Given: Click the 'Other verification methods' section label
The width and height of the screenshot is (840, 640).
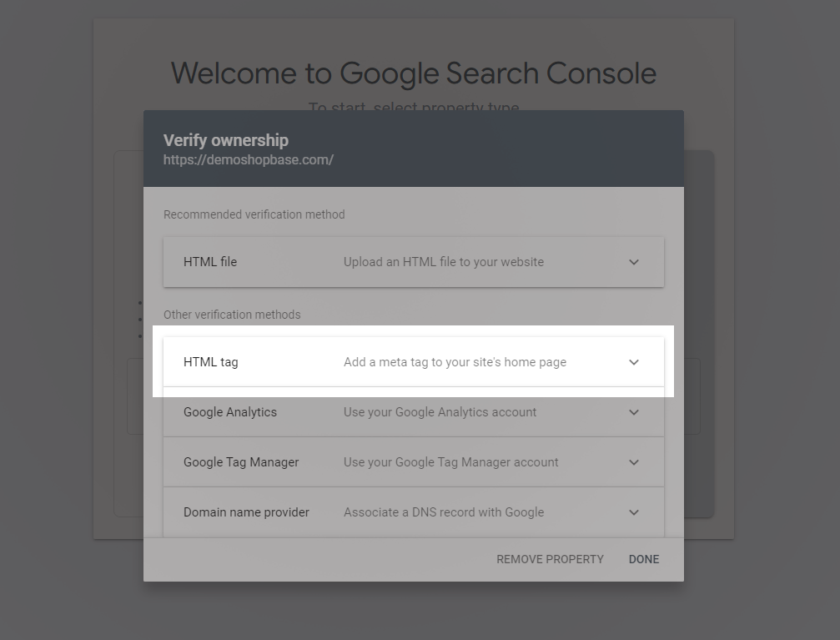Looking at the screenshot, I should coord(232,315).
